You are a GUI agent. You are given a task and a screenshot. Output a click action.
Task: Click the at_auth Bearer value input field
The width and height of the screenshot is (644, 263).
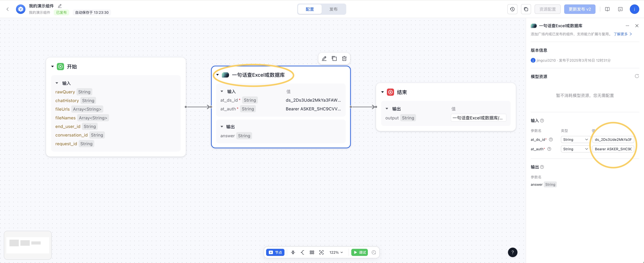click(x=613, y=149)
